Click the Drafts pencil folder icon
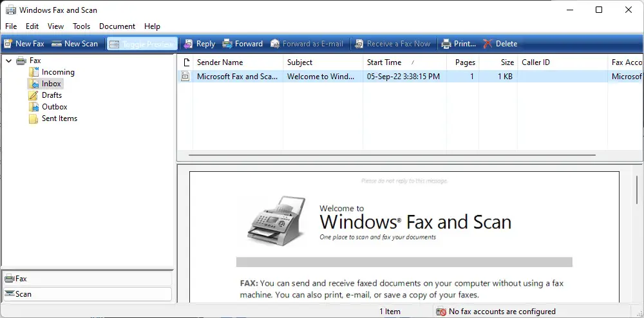This screenshot has height=318, width=644. tap(33, 95)
